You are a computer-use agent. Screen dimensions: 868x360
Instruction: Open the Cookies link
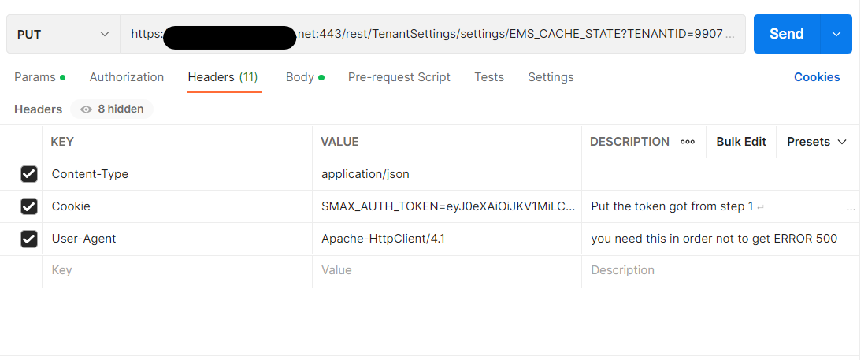tap(817, 77)
